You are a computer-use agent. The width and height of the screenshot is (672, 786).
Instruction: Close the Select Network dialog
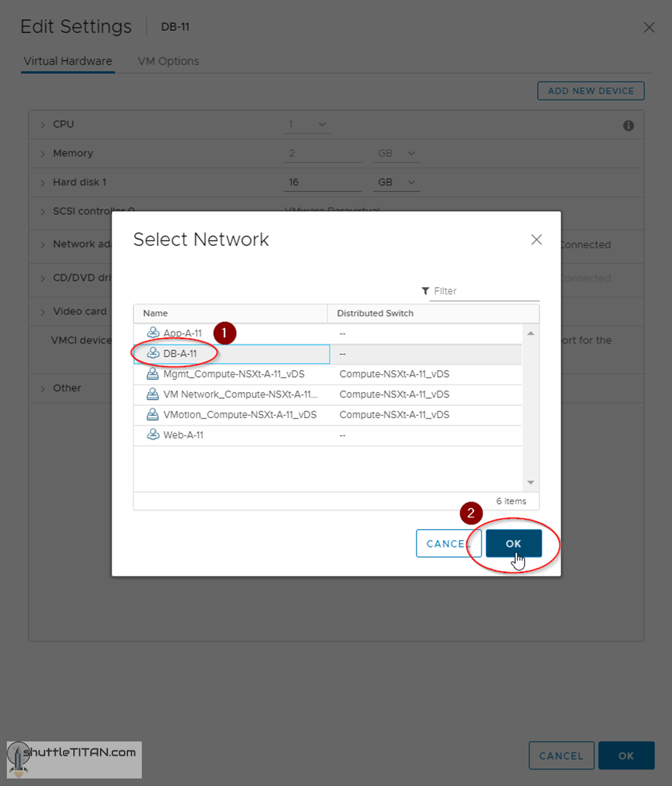click(536, 239)
